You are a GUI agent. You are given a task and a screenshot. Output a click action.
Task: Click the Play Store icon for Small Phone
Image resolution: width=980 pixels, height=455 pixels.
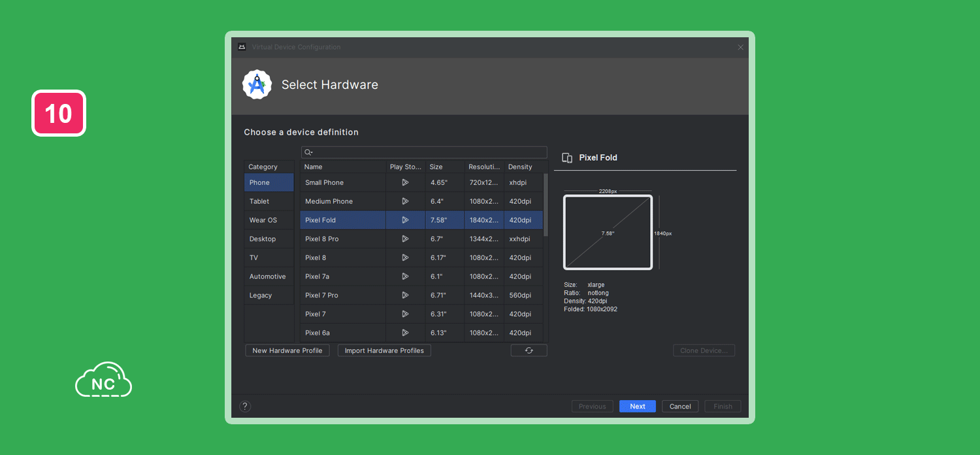click(x=405, y=182)
